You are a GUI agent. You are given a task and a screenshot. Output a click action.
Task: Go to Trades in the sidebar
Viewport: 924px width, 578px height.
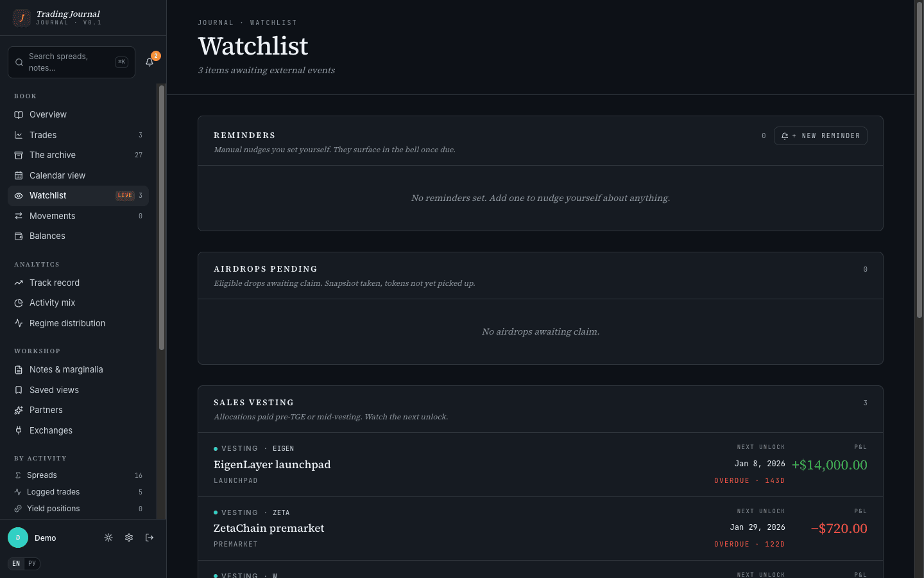pos(78,135)
